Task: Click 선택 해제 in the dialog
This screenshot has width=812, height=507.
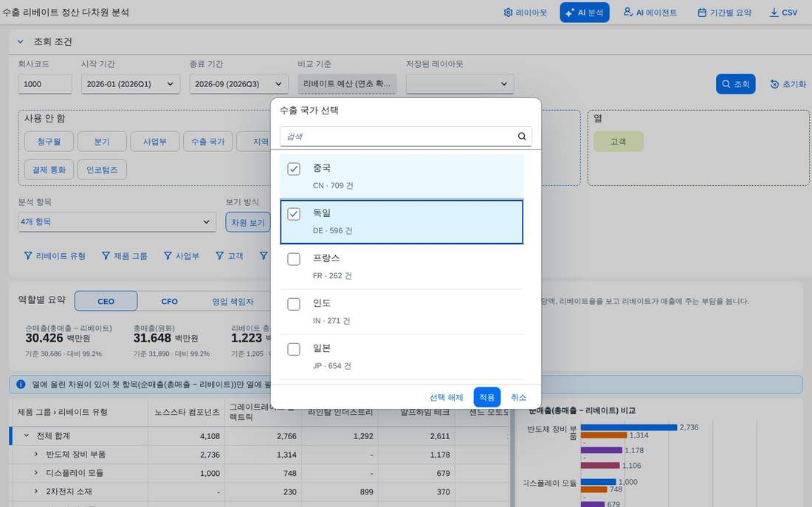Action: coord(447,397)
